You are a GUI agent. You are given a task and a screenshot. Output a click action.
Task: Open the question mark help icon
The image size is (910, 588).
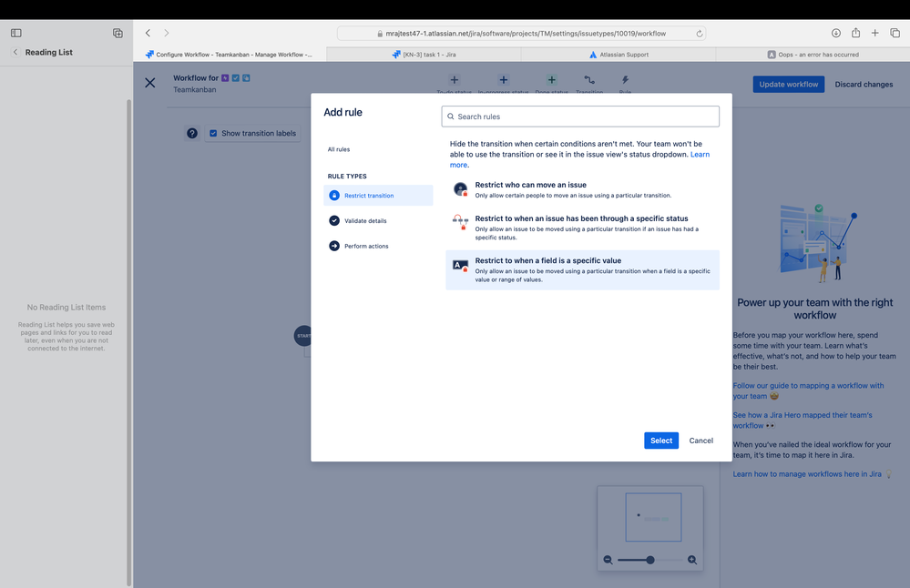click(x=190, y=133)
